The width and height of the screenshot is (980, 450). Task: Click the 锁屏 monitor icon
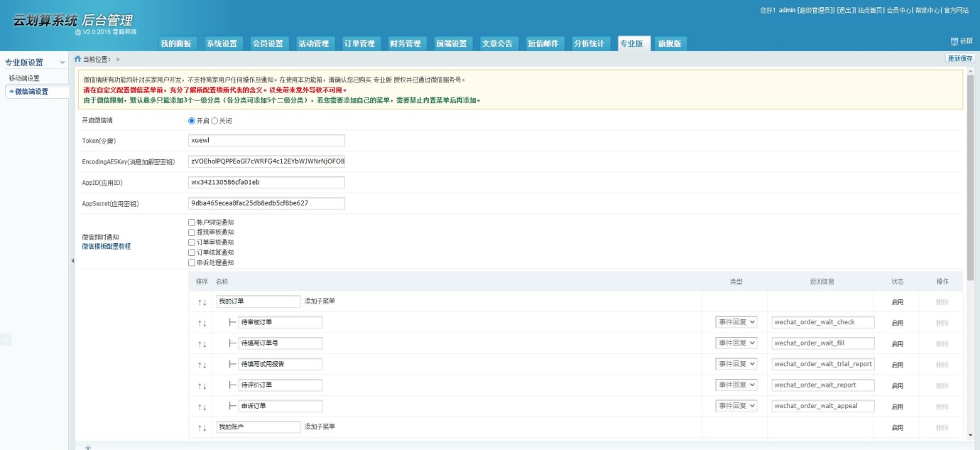click(x=954, y=41)
